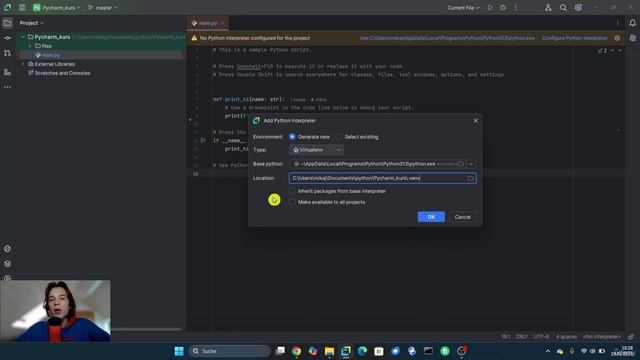The width and height of the screenshot is (640, 360).
Task: Open the Current File run configuration dropdown
Action: [x=463, y=8]
